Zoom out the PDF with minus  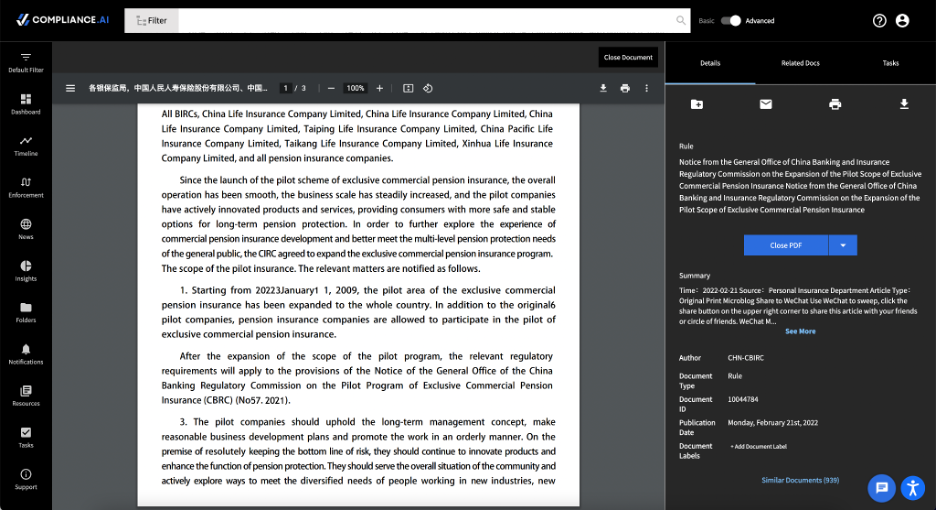click(331, 88)
